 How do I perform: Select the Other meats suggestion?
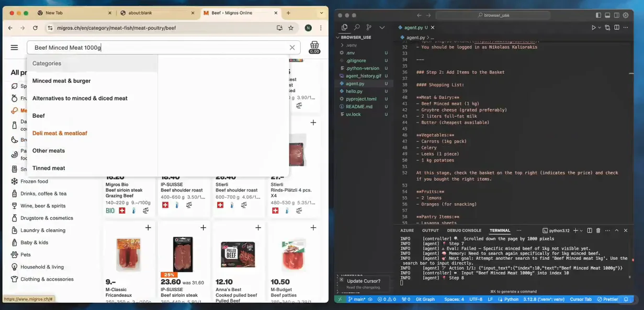click(x=49, y=150)
